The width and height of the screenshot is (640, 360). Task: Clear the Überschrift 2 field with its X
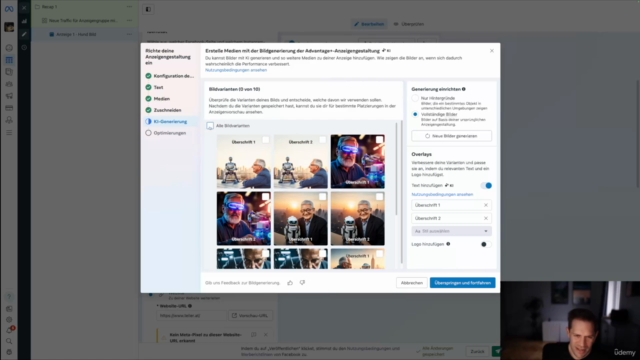486,218
